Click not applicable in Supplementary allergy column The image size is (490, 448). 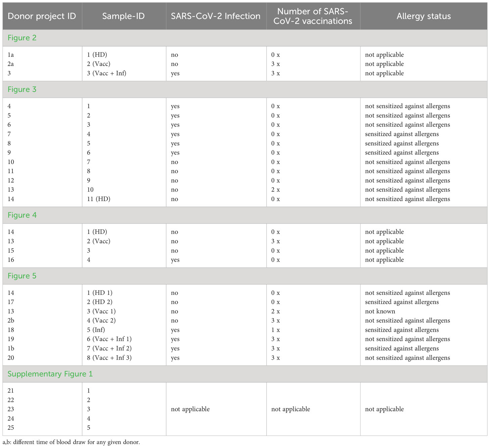click(384, 409)
